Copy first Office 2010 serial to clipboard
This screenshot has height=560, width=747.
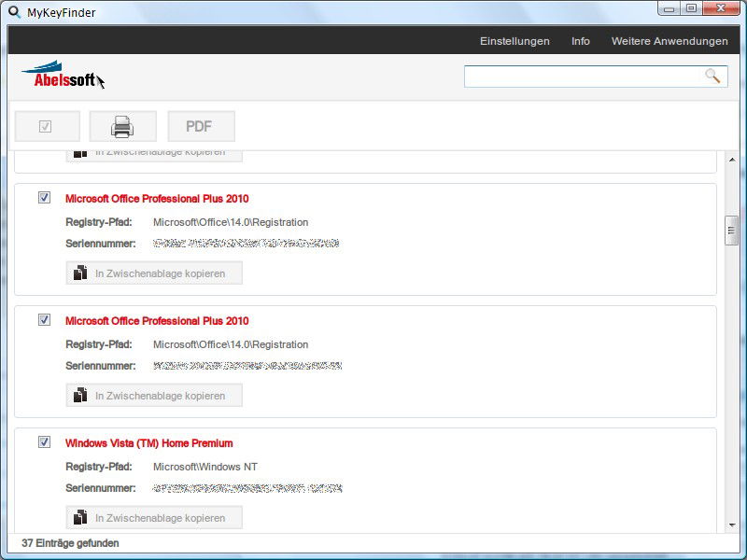(154, 273)
